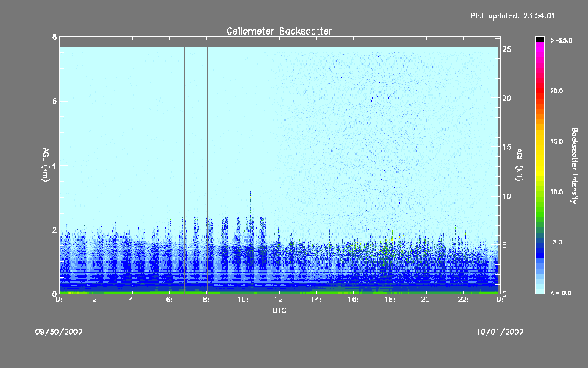Click the gray no-data band above the plot area
The height and width of the screenshot is (368, 588).
(279, 42)
